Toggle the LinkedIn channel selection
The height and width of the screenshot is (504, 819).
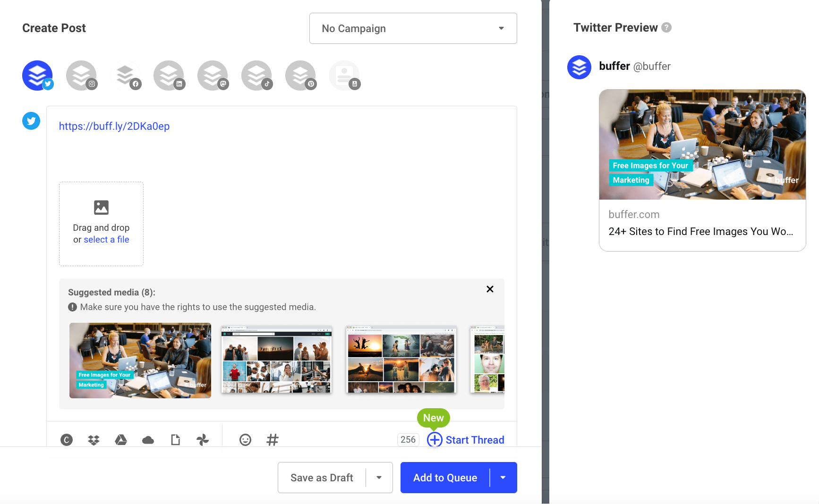(169, 75)
